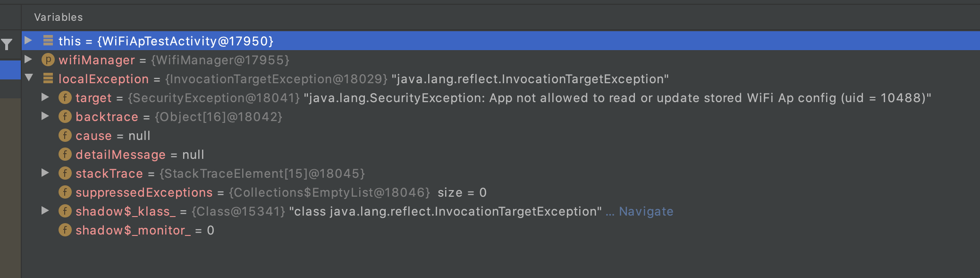Viewport: 980px width, 278px height.
Task: Expand the target SecurityException entry
Action: [45, 98]
